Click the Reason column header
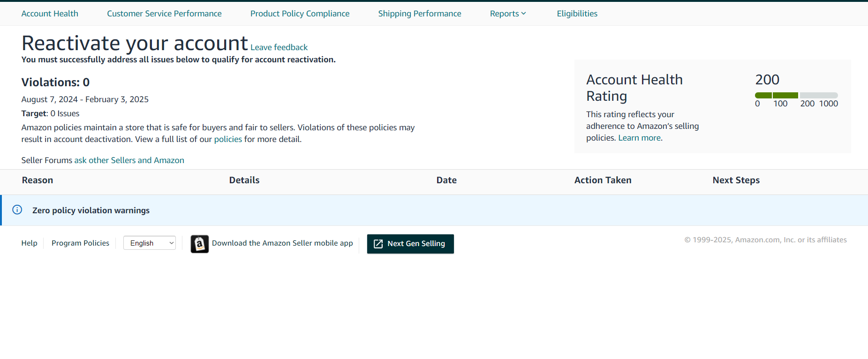The image size is (868, 359). click(38, 180)
